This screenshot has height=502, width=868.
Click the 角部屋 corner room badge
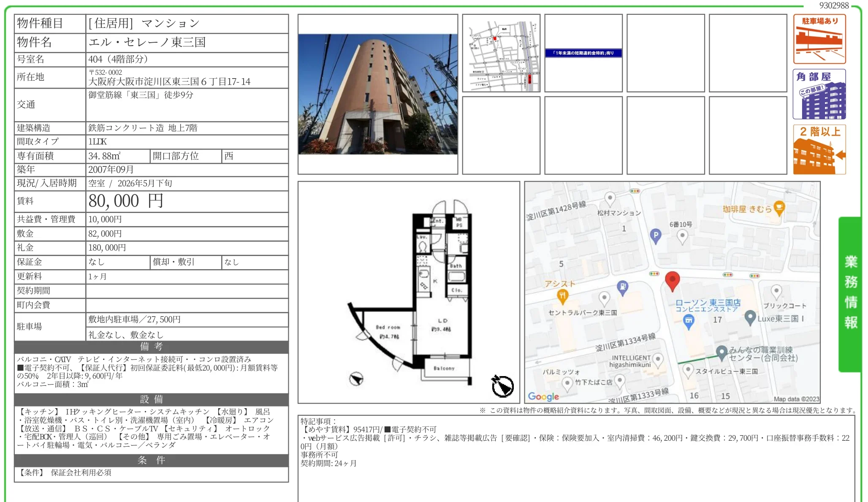(x=819, y=94)
